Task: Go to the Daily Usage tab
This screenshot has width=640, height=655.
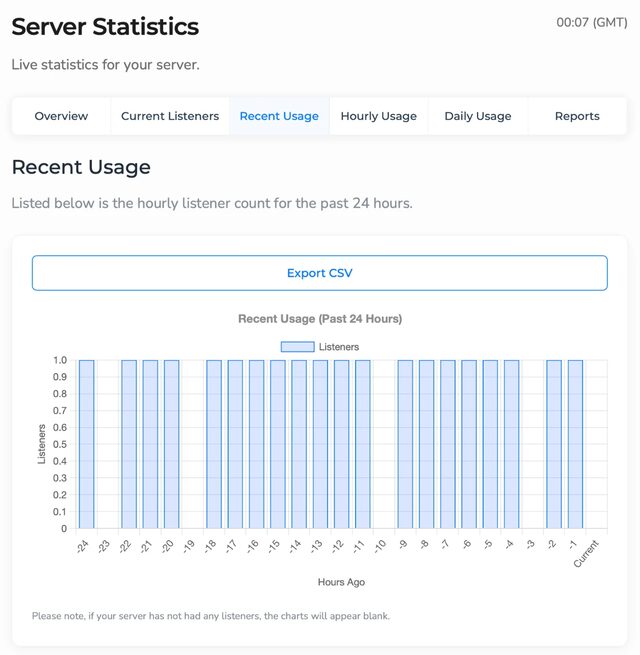Action: point(478,116)
